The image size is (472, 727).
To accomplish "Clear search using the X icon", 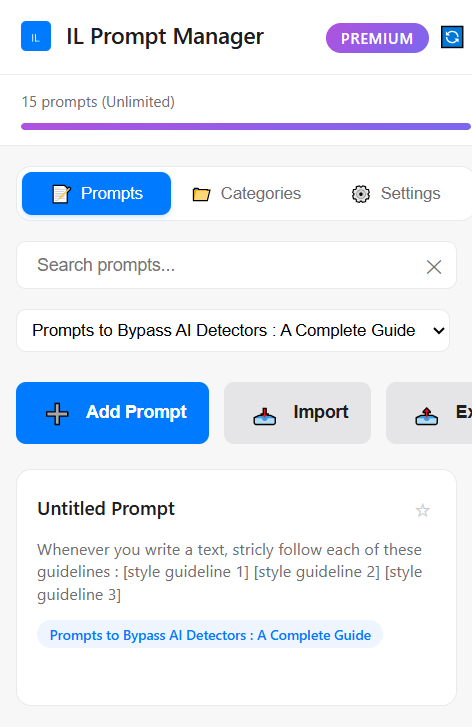I will pyautogui.click(x=434, y=267).
